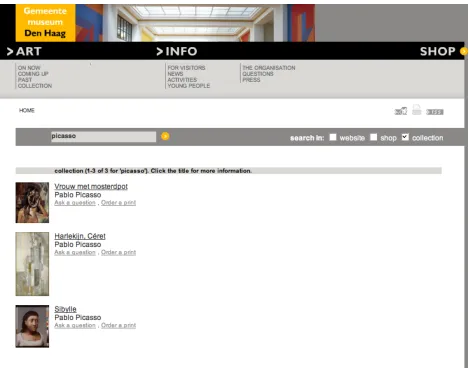Click Pablo Picasso under Vrouw met mosterdpot
This screenshot has height=368, width=469.
pyautogui.click(x=78, y=195)
